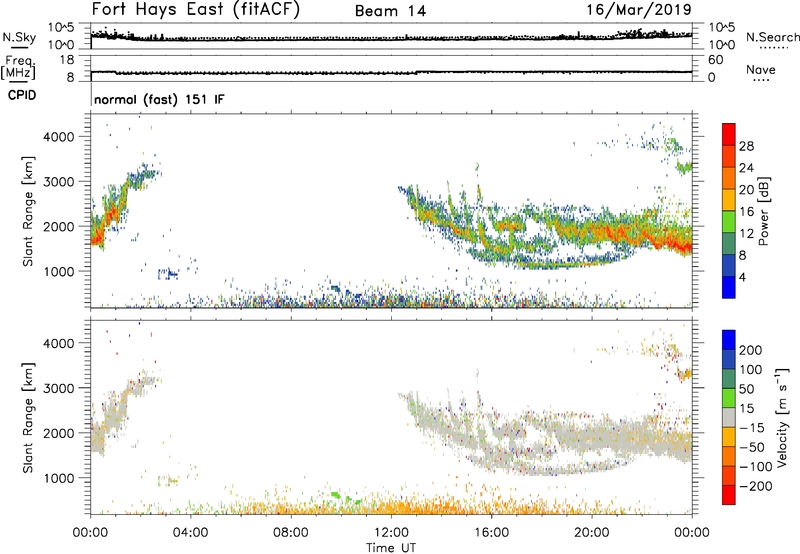Click the 'N.Sky' legend label
Image resolution: width=800 pixels, height=554 pixels.
[x=19, y=37]
